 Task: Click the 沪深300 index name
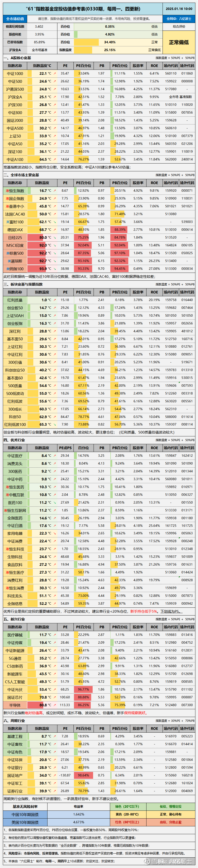tap(15, 105)
